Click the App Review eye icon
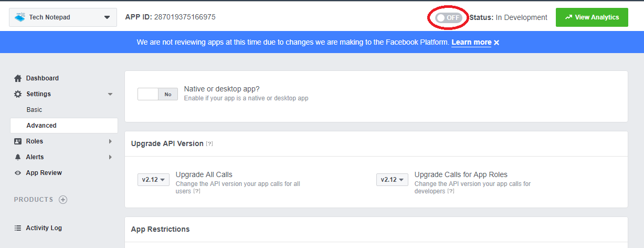 tap(18, 173)
